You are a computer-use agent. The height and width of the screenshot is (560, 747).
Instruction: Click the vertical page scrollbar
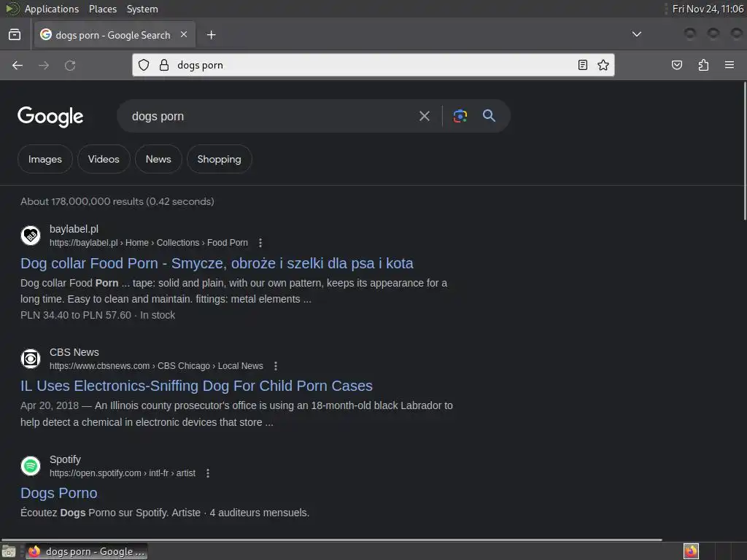point(745,152)
